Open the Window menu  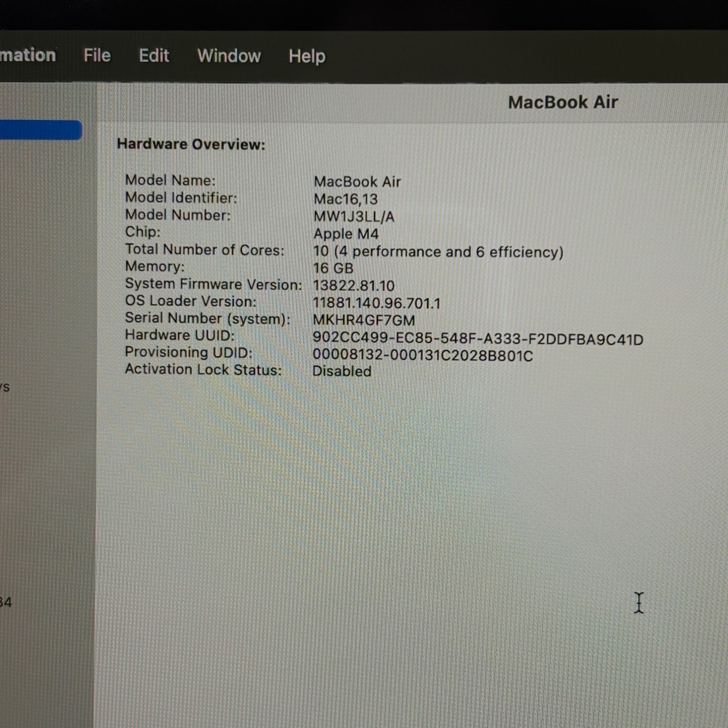(x=229, y=56)
